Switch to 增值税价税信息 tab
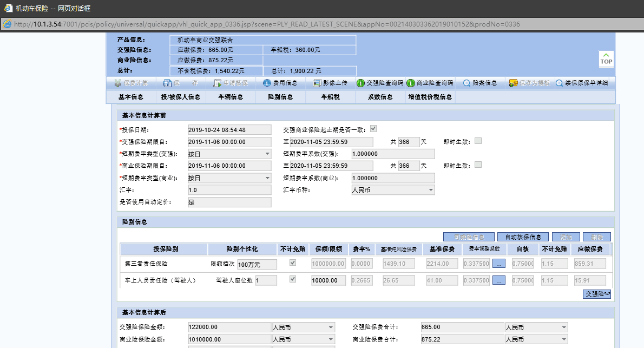The width and height of the screenshot is (644, 348). click(430, 97)
